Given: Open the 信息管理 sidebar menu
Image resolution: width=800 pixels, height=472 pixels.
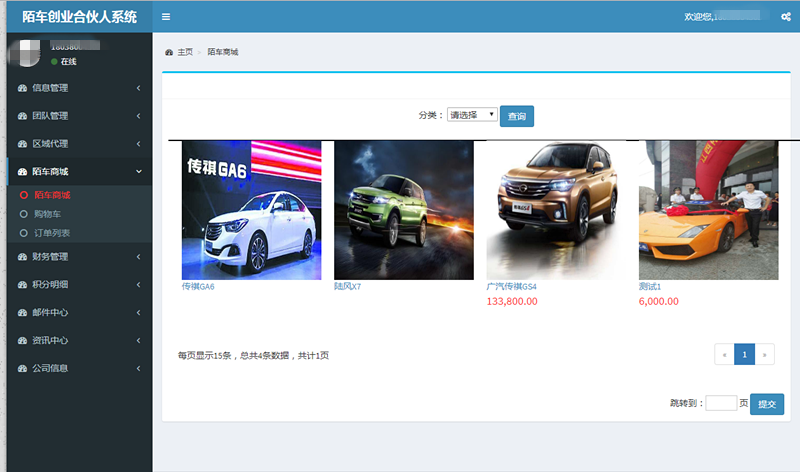Looking at the screenshot, I should tap(80, 88).
